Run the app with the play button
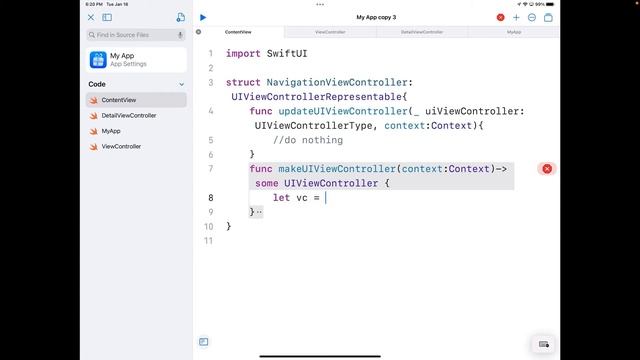The image size is (640, 360). [x=203, y=18]
